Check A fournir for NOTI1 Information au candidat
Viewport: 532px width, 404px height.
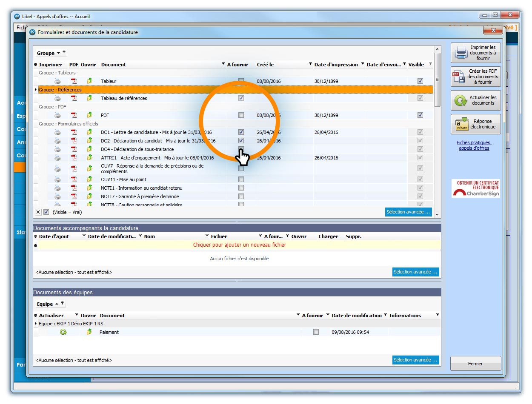coord(241,188)
